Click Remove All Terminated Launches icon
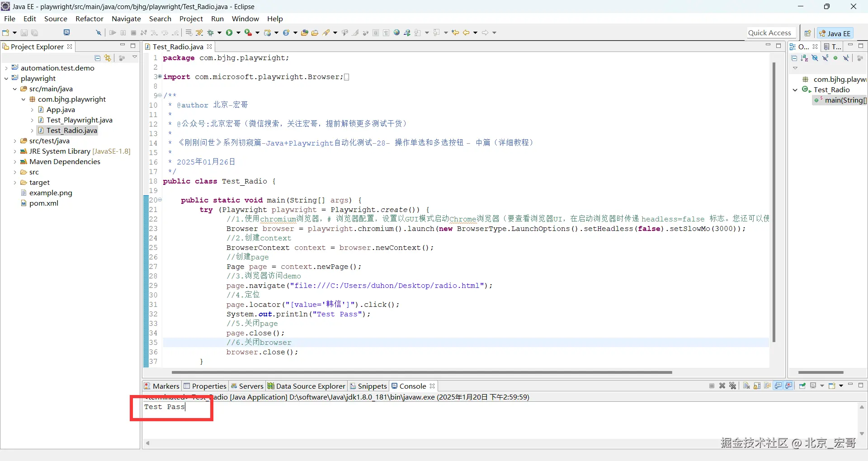Viewport: 868px width, 461px height. click(733, 386)
